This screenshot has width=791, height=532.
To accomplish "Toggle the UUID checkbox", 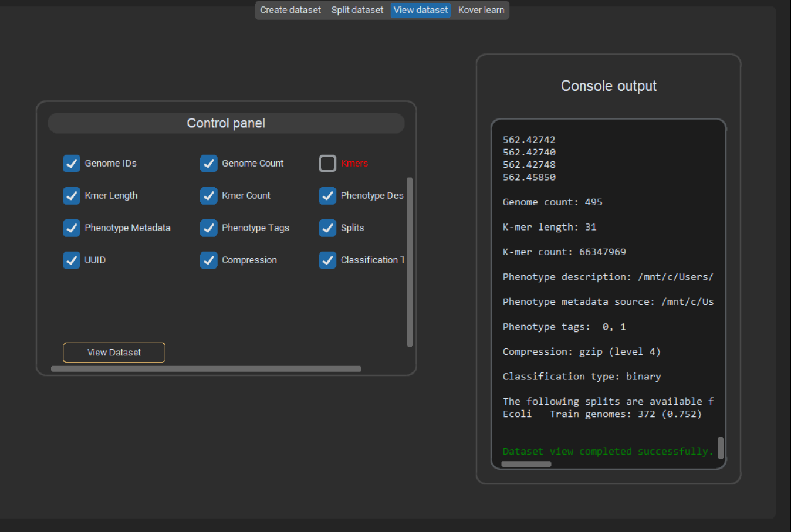I will pos(72,260).
